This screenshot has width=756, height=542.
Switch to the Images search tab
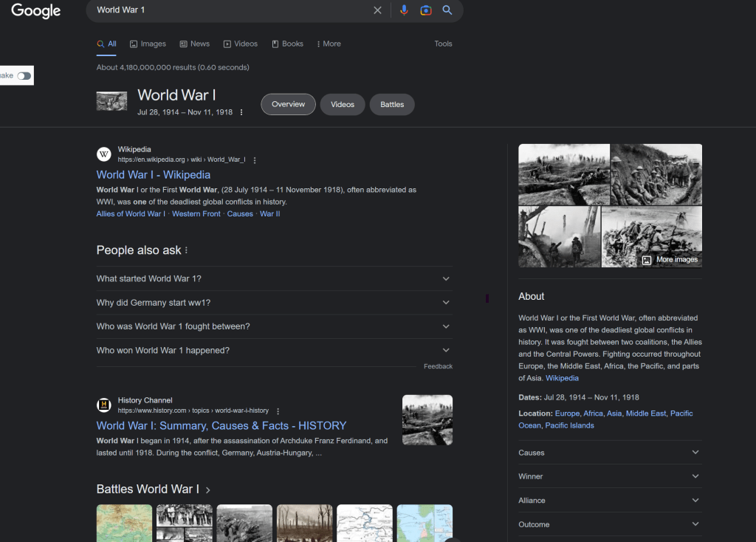click(x=148, y=44)
